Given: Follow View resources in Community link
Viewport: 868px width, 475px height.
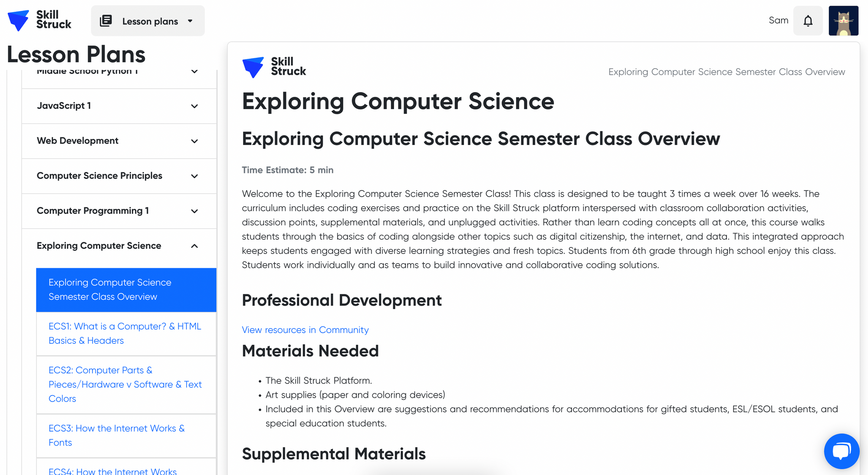Looking at the screenshot, I should 305,330.
